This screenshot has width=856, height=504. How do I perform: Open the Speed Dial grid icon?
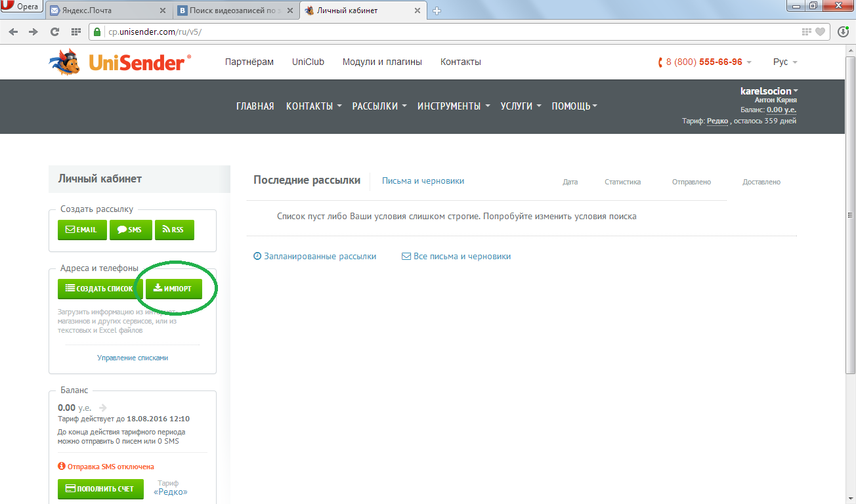(76, 31)
